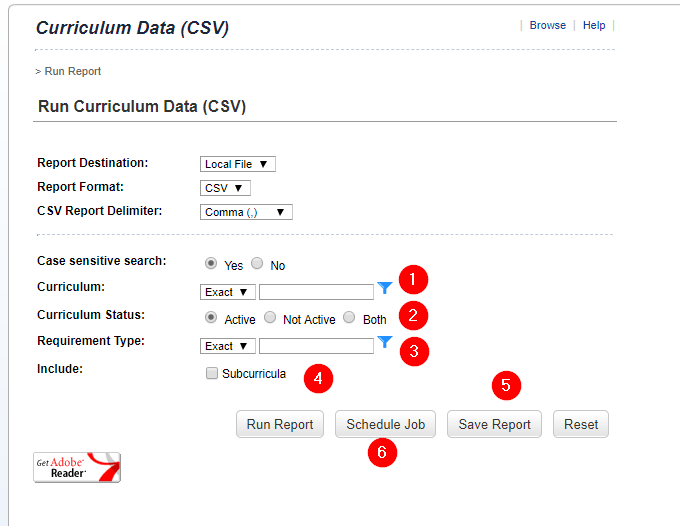Screen dimensions: 680x526
Task: Open the Help menu link
Action: click(594, 26)
